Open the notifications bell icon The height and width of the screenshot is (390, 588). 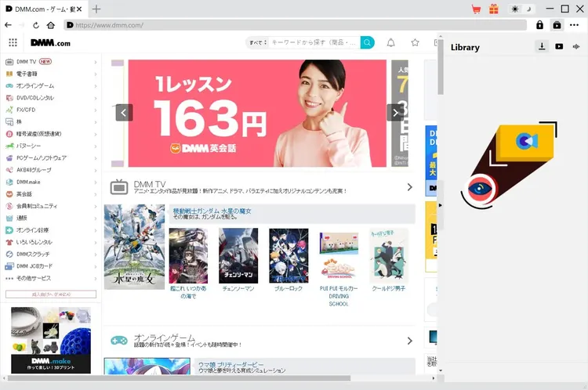(x=391, y=42)
